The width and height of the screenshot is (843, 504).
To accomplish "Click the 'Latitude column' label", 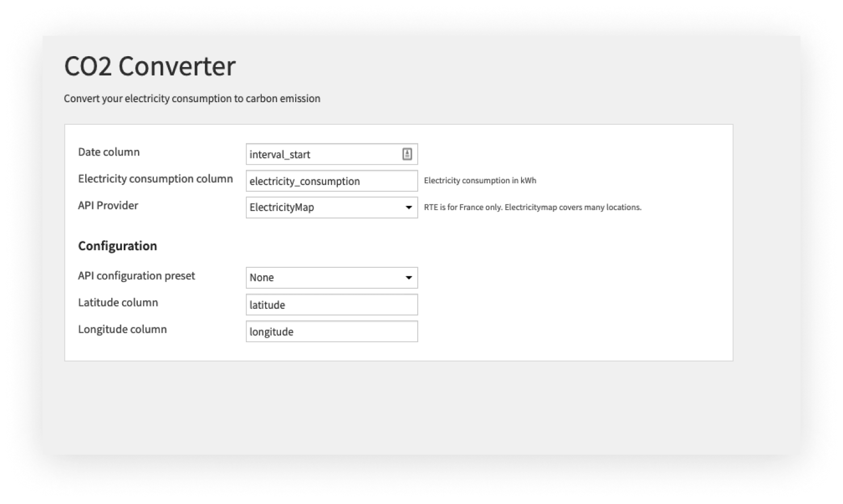I will pyautogui.click(x=118, y=303).
